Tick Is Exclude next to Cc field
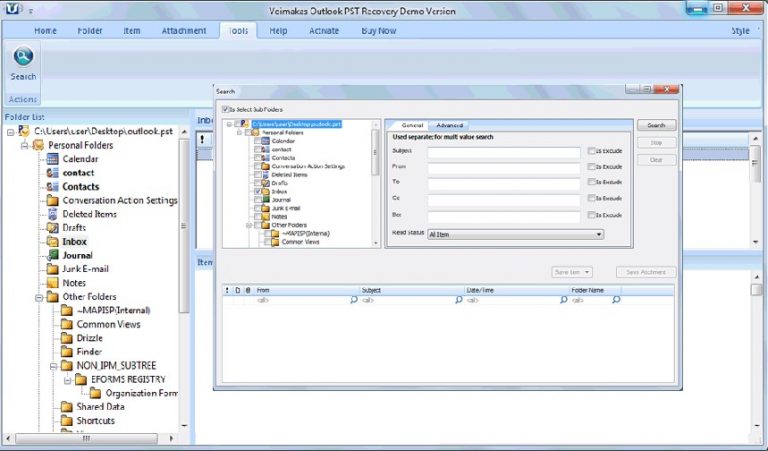The height and width of the screenshot is (451, 768). (x=591, y=198)
